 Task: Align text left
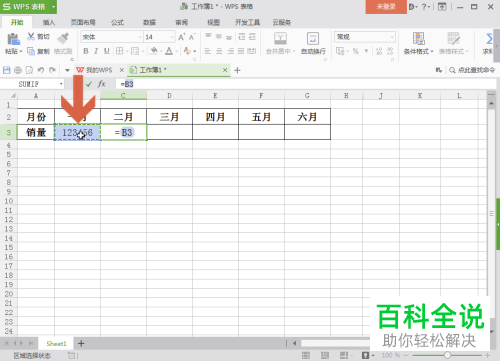(208, 51)
